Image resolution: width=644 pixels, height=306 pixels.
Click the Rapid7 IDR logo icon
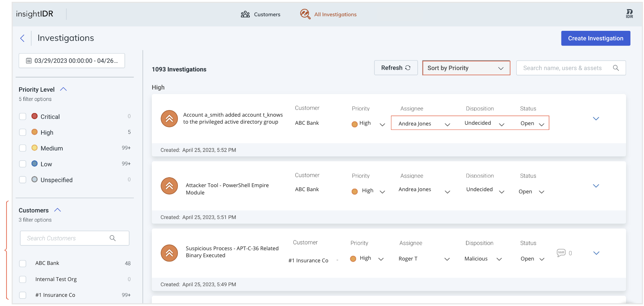(x=629, y=14)
